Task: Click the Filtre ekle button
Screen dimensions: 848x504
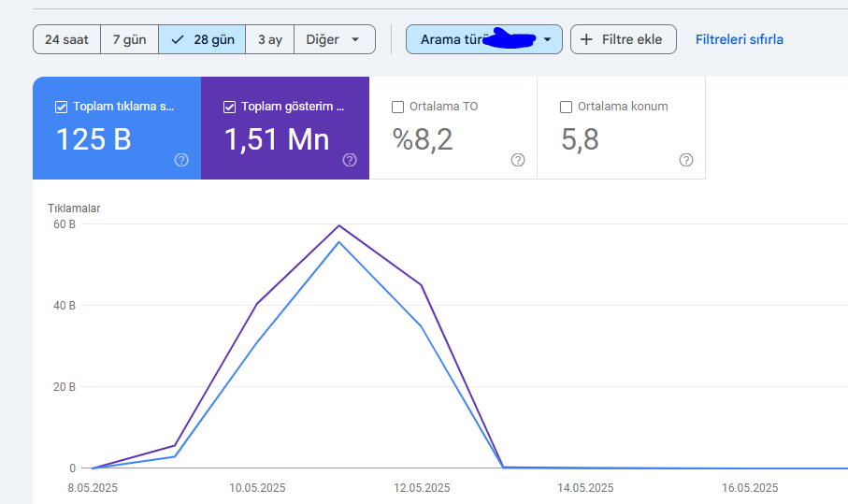Action: [623, 39]
